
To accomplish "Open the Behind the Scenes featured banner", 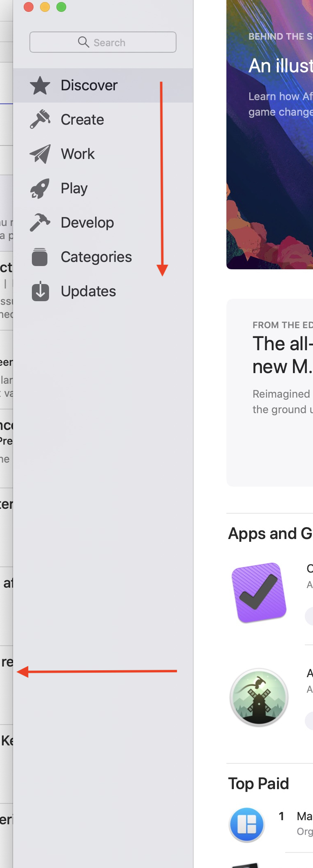I will pos(270,134).
